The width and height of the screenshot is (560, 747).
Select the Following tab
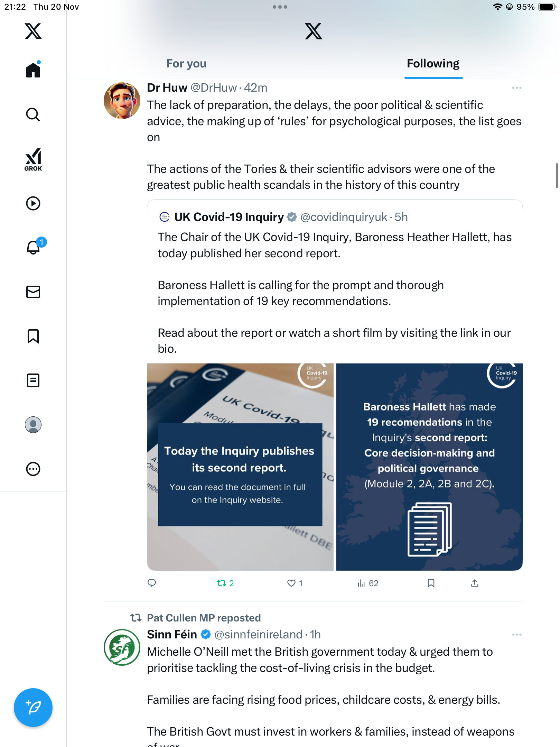(x=433, y=64)
